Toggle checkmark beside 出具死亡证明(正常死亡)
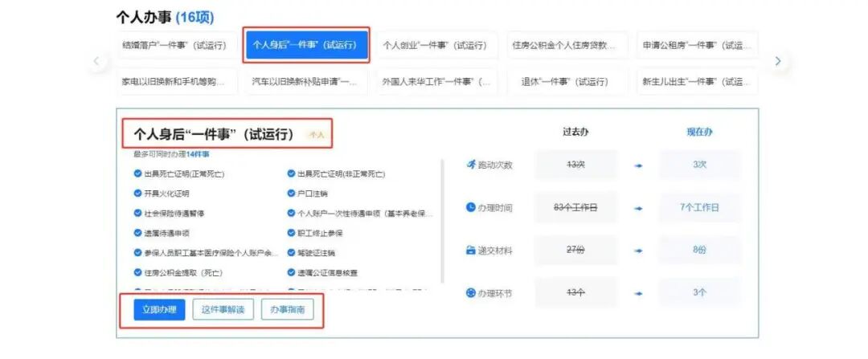868x359 pixels. pyautogui.click(x=138, y=173)
